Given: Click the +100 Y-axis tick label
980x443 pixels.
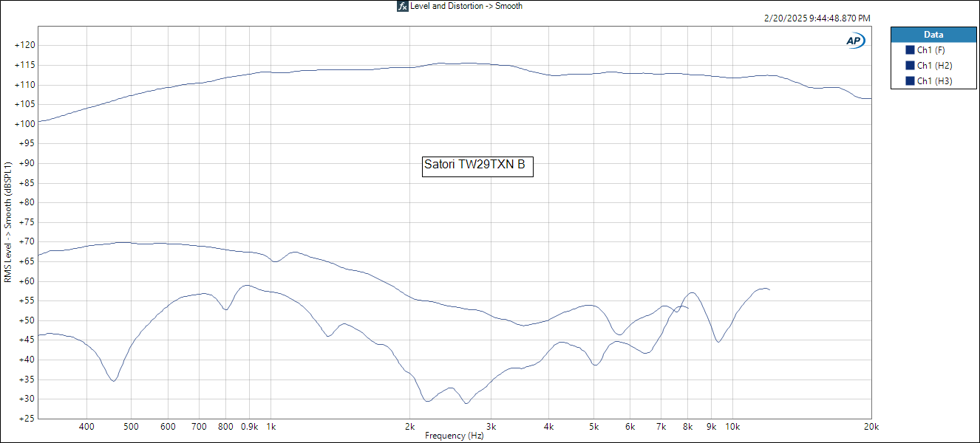Looking at the screenshot, I should 24,124.
